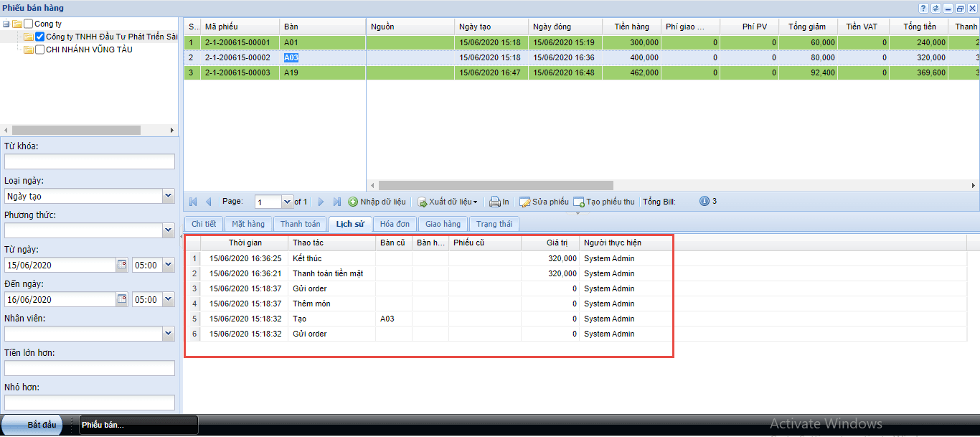Viewport: 980px width, 437px height.
Task: Uncheck Công ty TNHH Đầu Tư checkbox
Action: (x=40, y=37)
